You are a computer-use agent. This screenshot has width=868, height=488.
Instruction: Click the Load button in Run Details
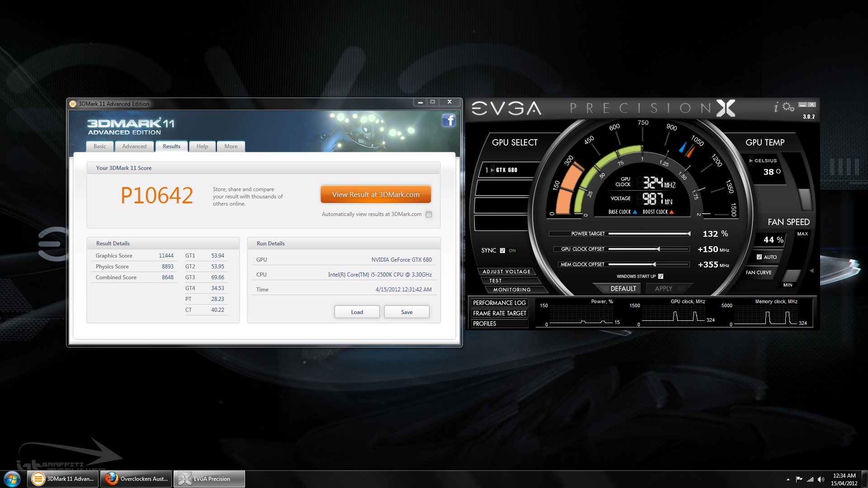[357, 312]
